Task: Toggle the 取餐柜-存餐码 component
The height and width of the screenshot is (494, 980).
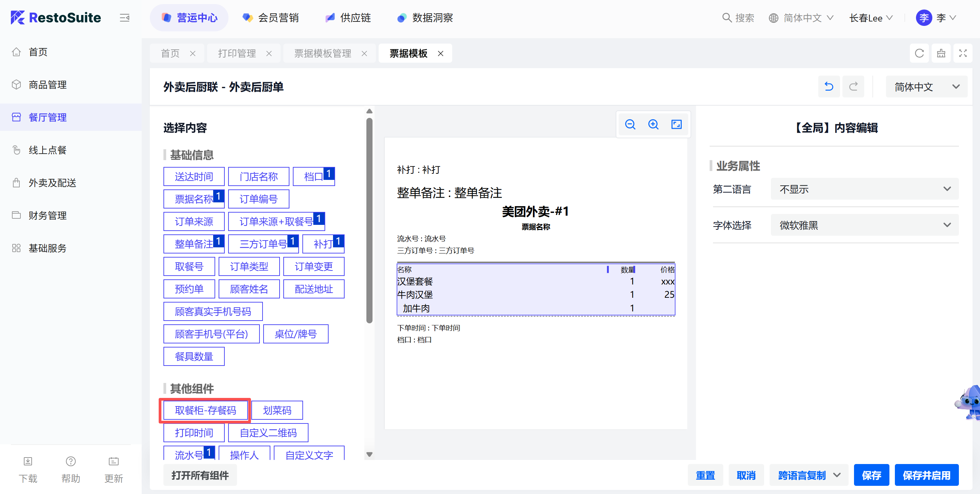Action: [205, 410]
